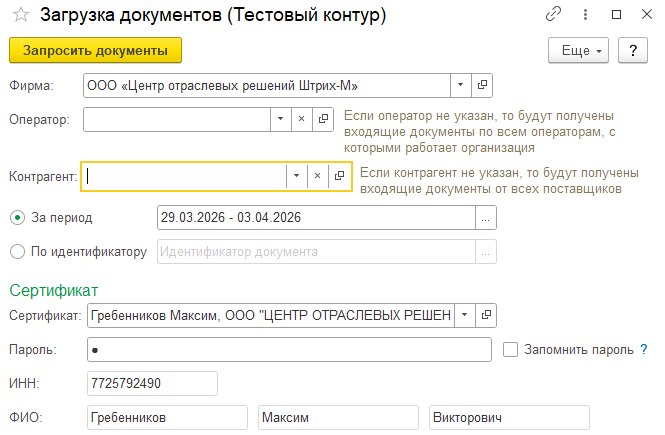Viewport: 665px width, 435px height.
Task: Click the surname field Гребенников
Action: [x=168, y=417]
